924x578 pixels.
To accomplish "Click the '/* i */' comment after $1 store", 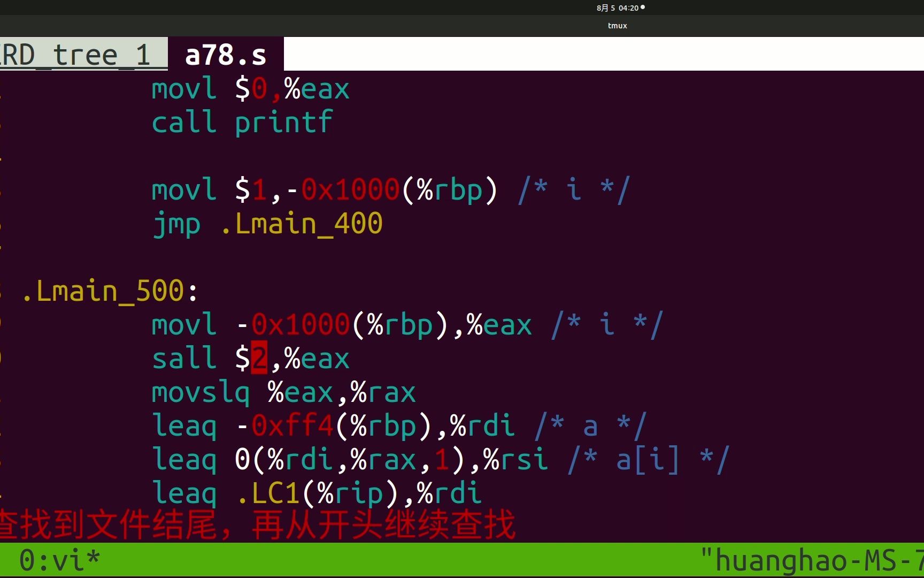I will (574, 190).
